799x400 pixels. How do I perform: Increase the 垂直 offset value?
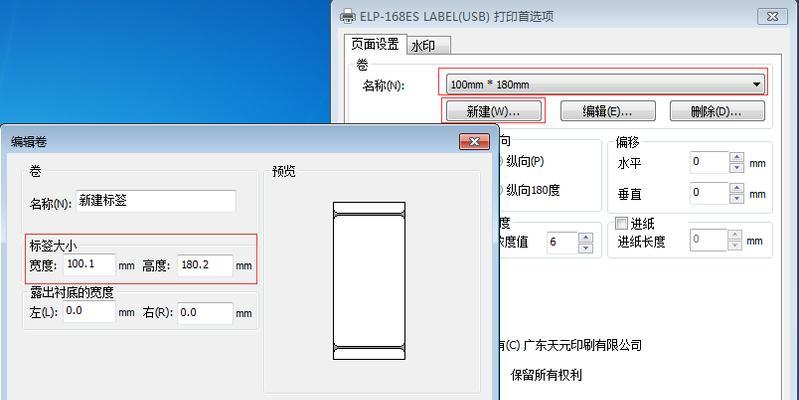[737, 188]
